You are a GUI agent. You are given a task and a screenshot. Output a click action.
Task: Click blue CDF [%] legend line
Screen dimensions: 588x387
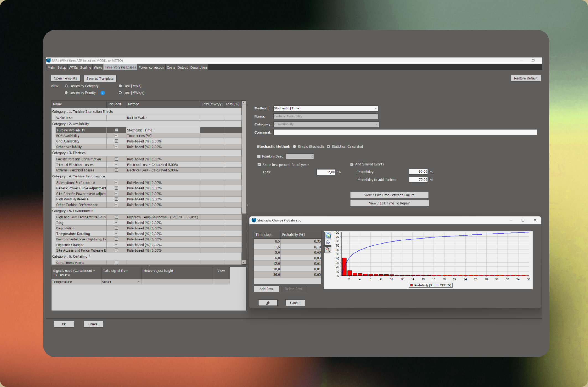click(x=437, y=285)
